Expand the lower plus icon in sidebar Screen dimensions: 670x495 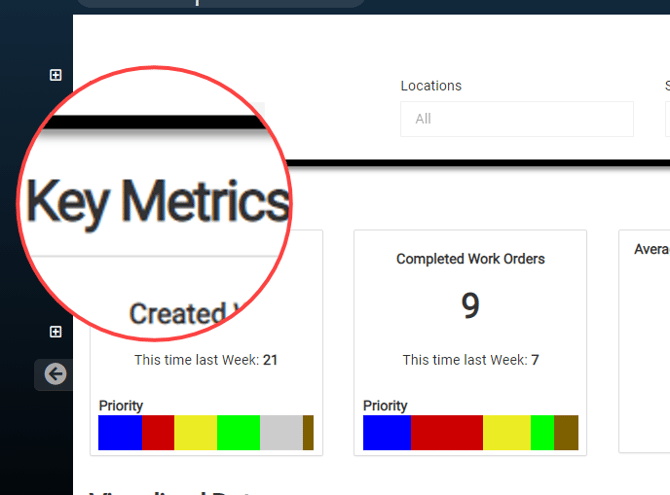coord(56,332)
